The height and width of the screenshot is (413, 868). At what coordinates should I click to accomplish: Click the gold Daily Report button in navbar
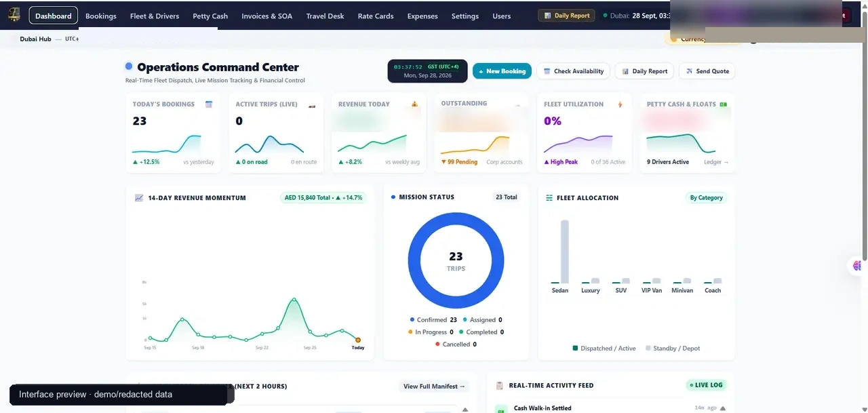coord(566,16)
